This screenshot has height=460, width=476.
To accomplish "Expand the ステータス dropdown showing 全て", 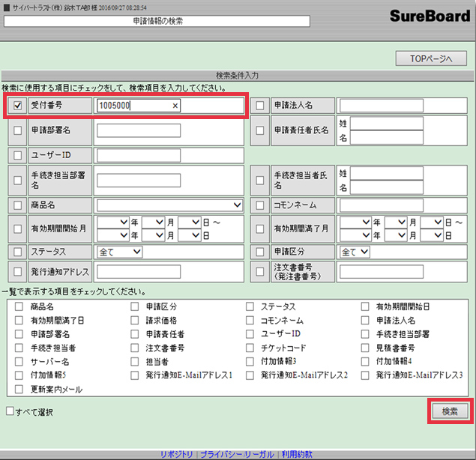I will point(119,252).
